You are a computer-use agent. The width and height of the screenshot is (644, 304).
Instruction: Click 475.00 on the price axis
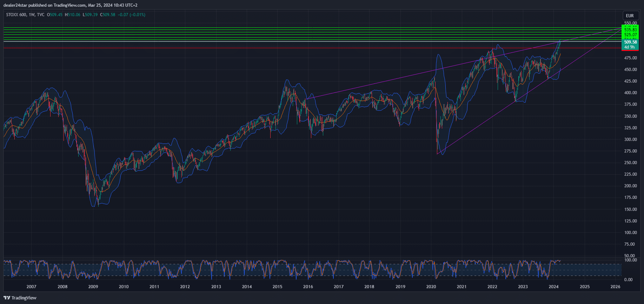(x=631, y=58)
